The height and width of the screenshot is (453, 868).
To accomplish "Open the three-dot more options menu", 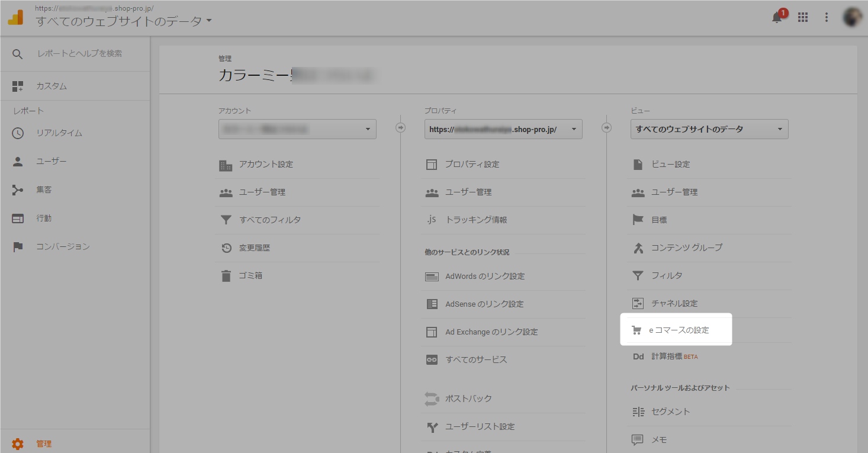I will 827,17.
